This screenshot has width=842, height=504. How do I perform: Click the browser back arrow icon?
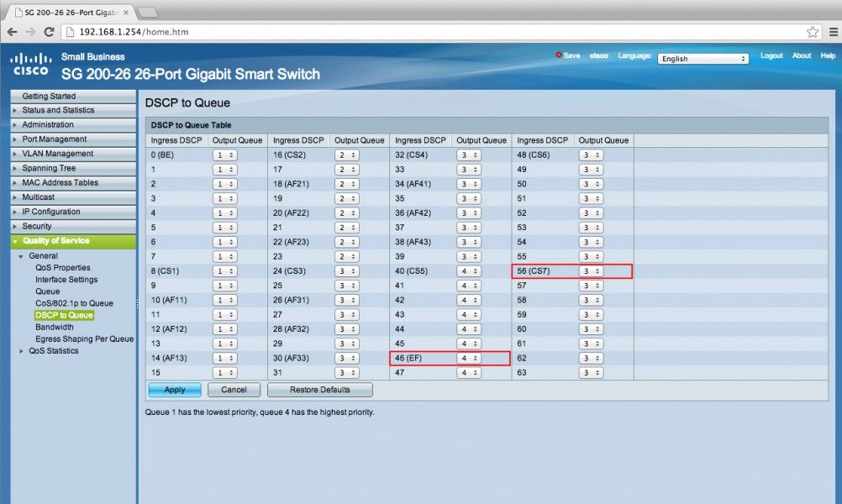click(12, 32)
